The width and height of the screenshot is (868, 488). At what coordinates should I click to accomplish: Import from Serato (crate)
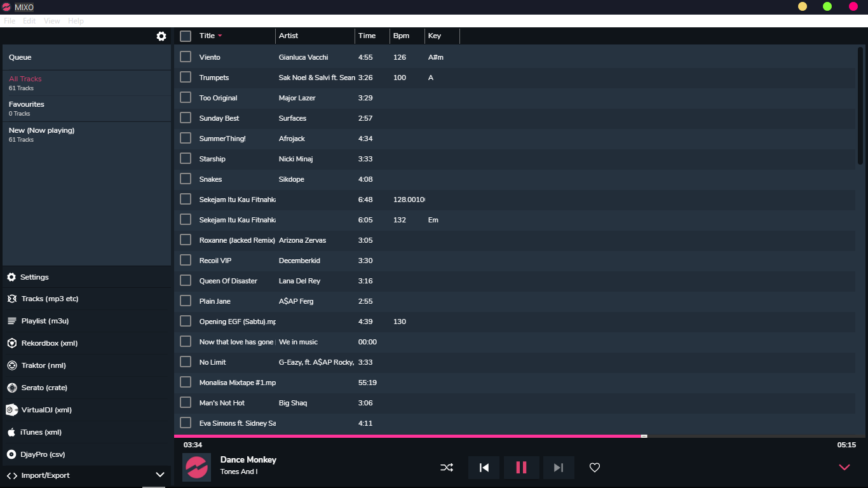click(x=44, y=388)
